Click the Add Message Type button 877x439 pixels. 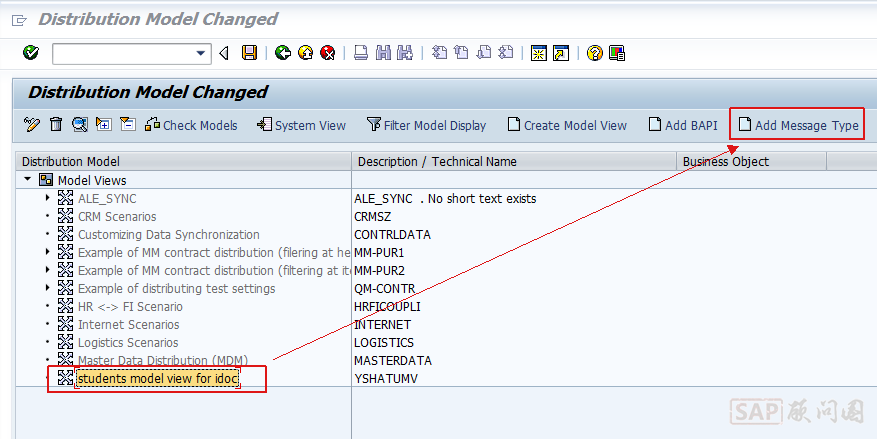tap(797, 125)
